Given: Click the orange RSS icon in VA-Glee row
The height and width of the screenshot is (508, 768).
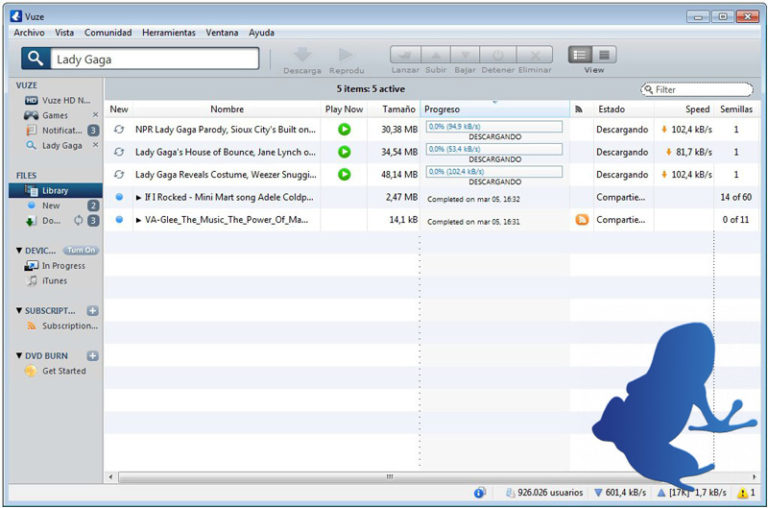Looking at the screenshot, I should [x=582, y=219].
